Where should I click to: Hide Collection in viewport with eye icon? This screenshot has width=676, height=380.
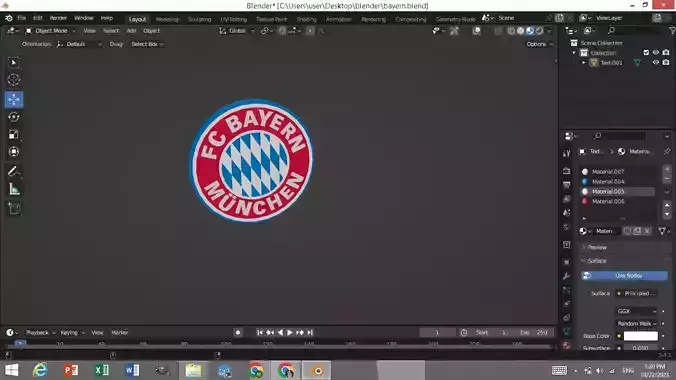pos(656,53)
